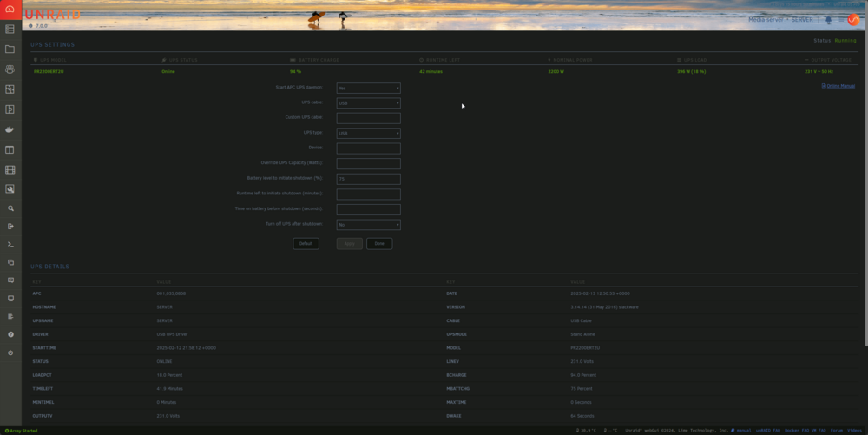Click the UNRAID logo
The height and width of the screenshot is (435, 868).
(53, 15)
